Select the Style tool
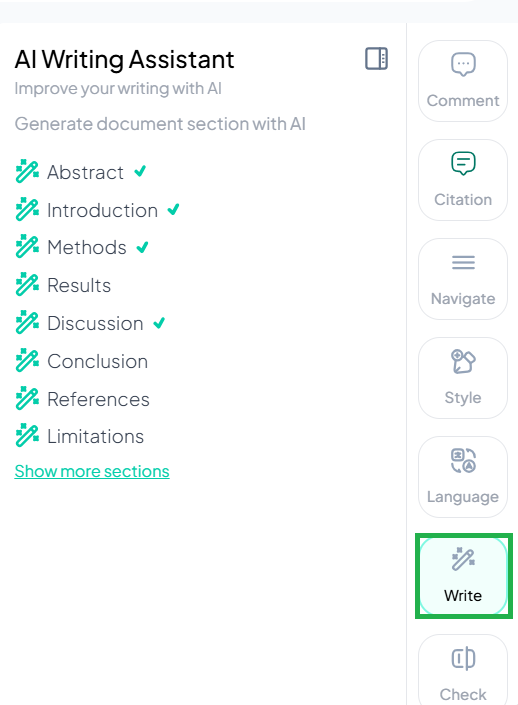The width and height of the screenshot is (518, 705). (463, 378)
